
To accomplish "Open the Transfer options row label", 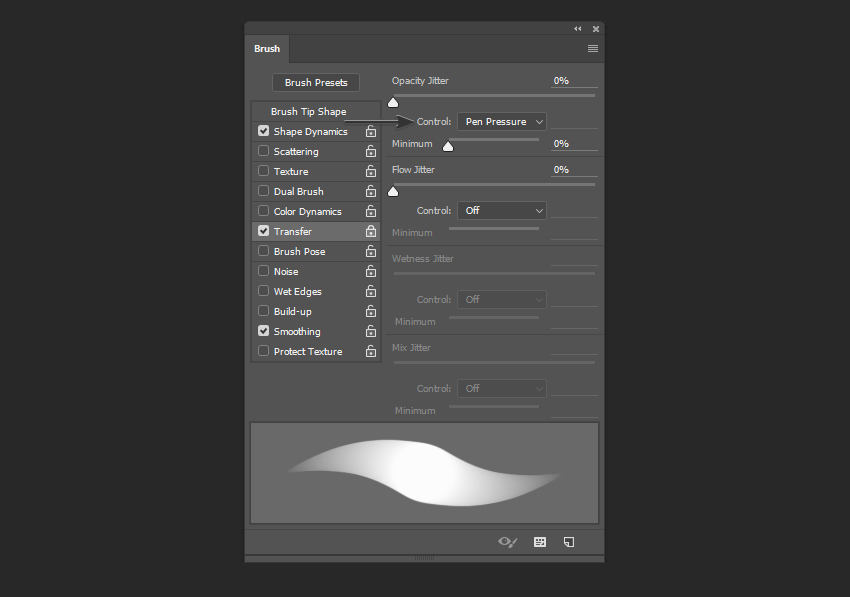I will (293, 232).
